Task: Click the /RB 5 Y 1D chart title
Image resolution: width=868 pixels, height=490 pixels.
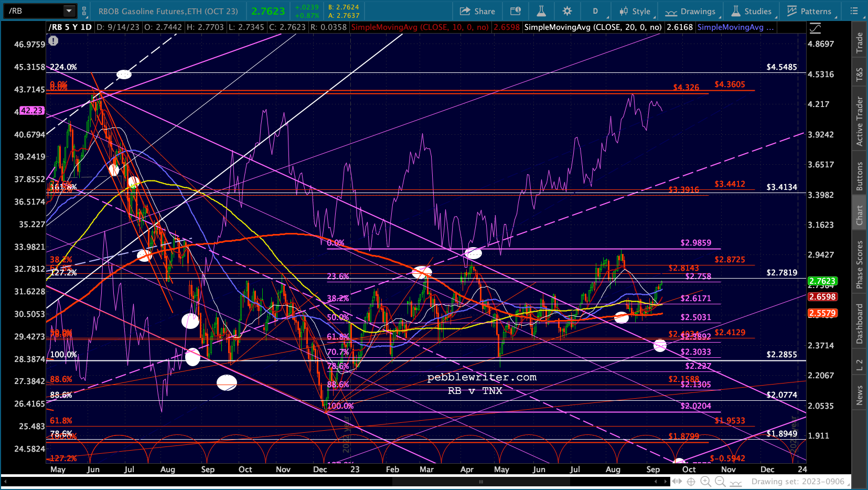Action: tap(70, 27)
